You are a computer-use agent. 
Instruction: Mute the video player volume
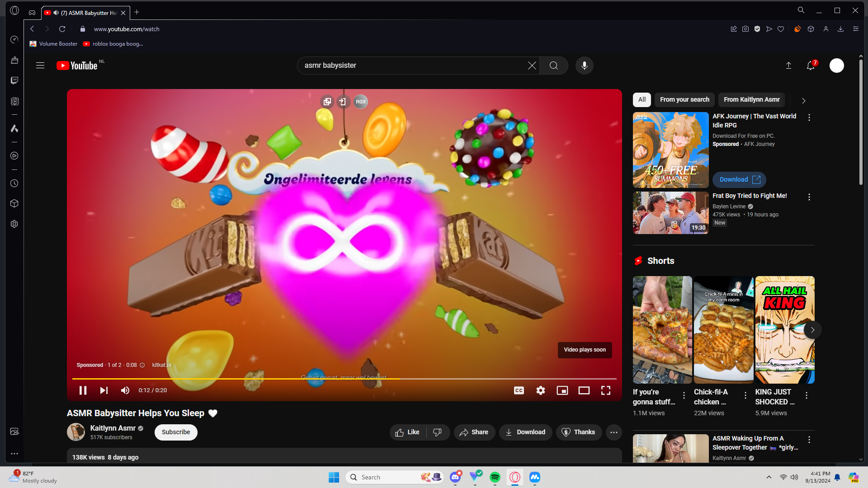125,390
